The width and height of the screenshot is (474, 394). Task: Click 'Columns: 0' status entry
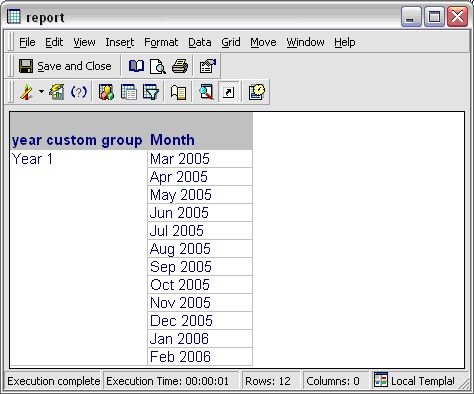(333, 381)
